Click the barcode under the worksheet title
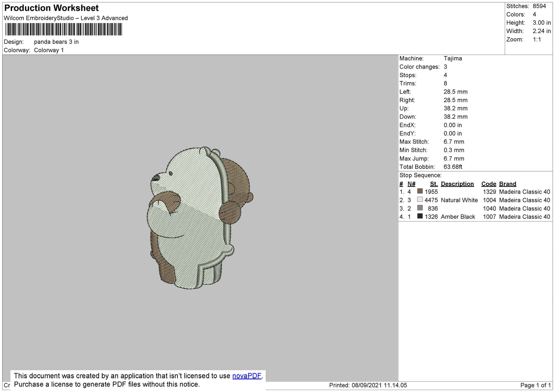555x392 pixels. (63, 30)
